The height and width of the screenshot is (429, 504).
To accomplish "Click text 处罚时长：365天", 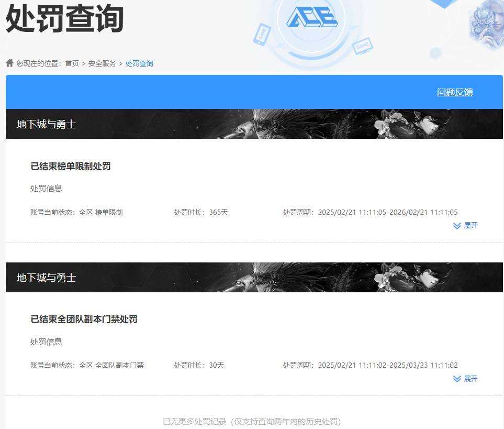I will tap(201, 212).
